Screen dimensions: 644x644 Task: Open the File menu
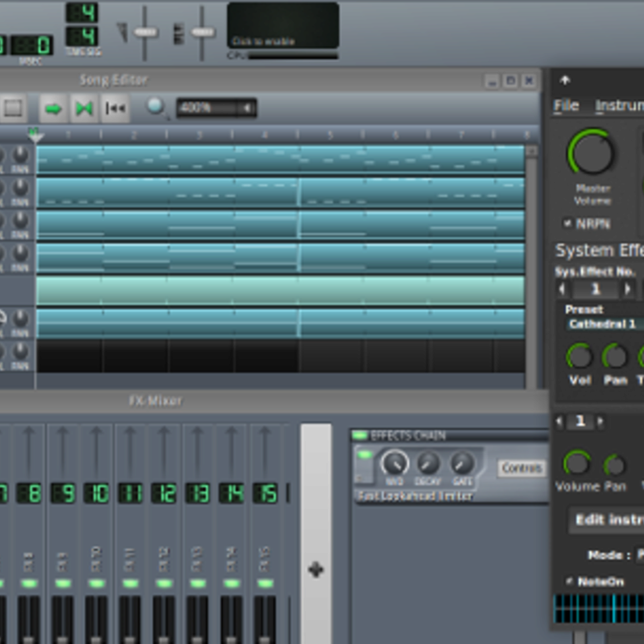point(566,106)
